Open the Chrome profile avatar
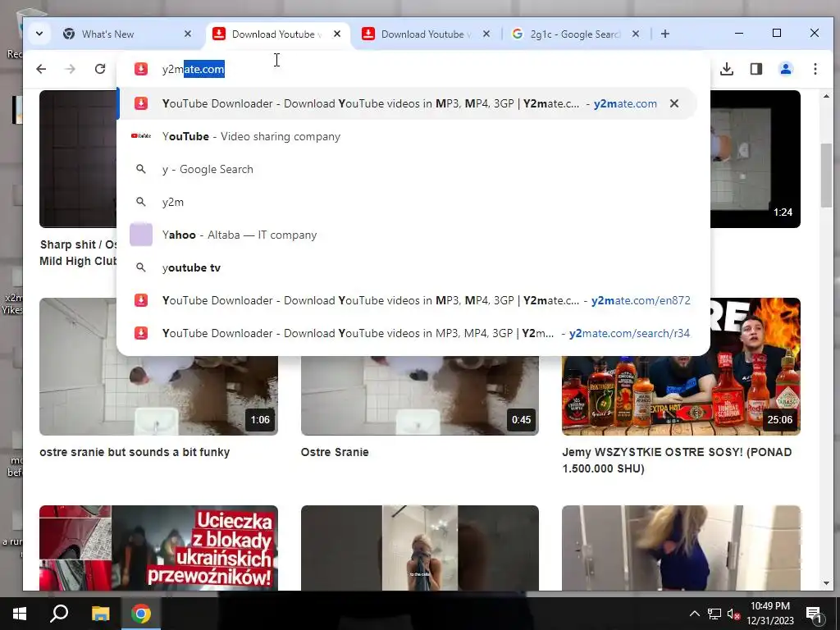Image resolution: width=840 pixels, height=630 pixels. 785,69
